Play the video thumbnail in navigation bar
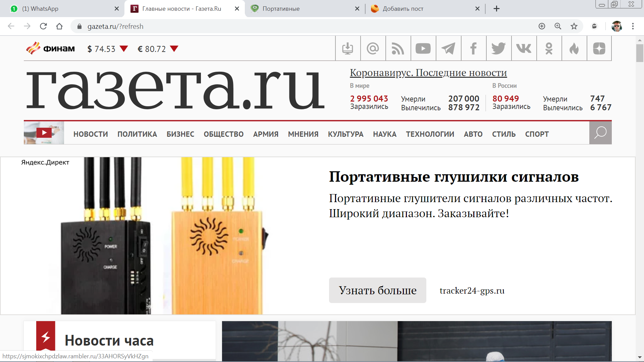 pyautogui.click(x=44, y=133)
